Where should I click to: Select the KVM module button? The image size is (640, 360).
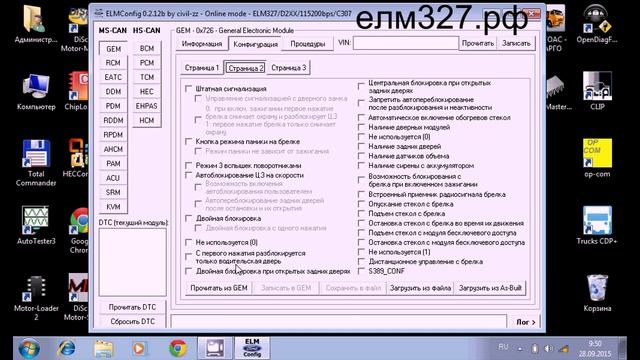click(113, 207)
